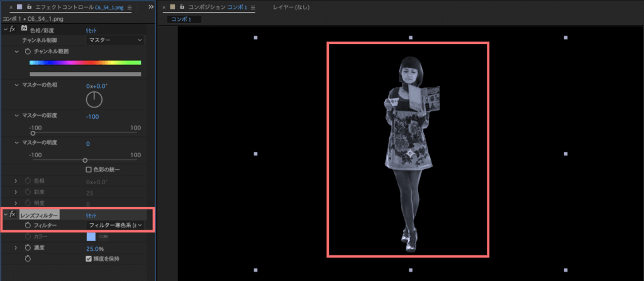This screenshot has height=281, width=644.
Task: Click the layer's top-center transform handle
Action: click(410, 37)
